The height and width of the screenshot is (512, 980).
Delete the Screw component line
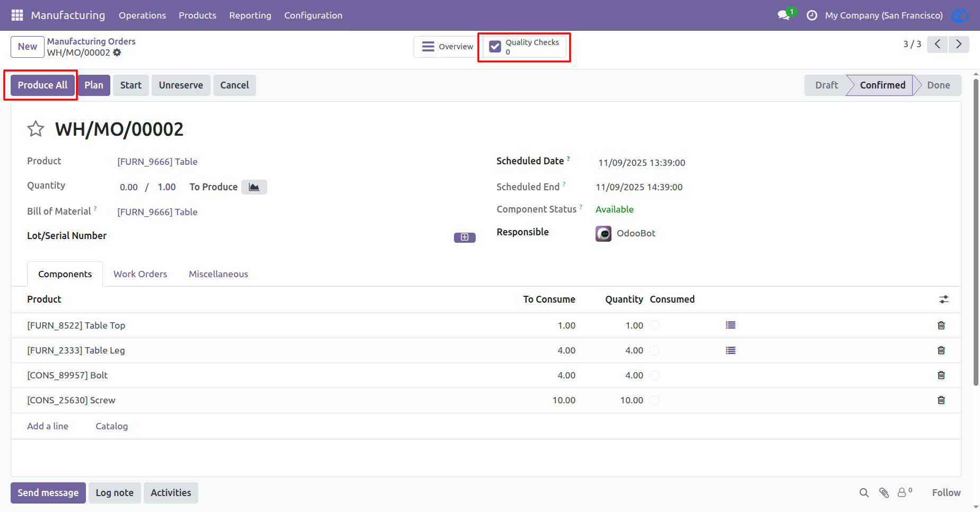point(941,400)
